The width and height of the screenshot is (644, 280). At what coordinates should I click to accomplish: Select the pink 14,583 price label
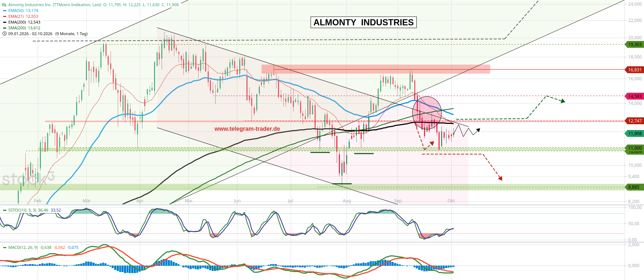click(x=635, y=96)
